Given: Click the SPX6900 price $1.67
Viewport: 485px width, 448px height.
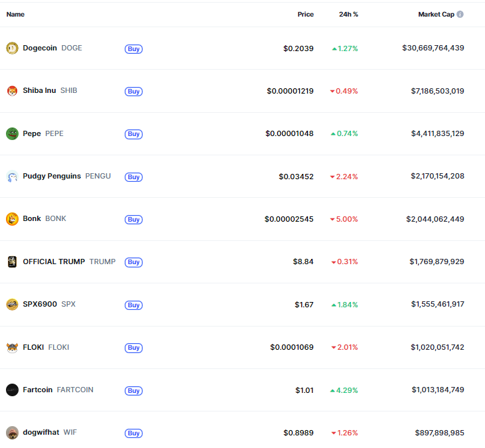Looking at the screenshot, I should tap(304, 305).
